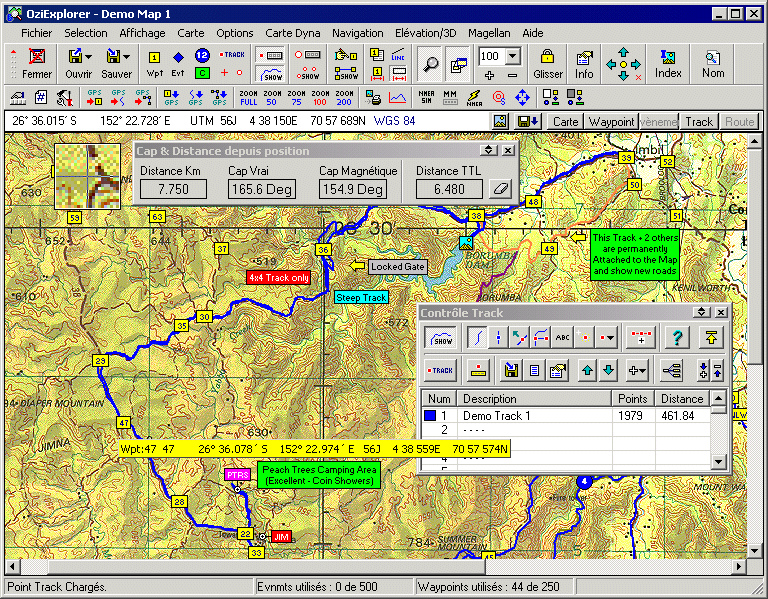
Task: Click the ABC track label icon
Action: (x=563, y=337)
